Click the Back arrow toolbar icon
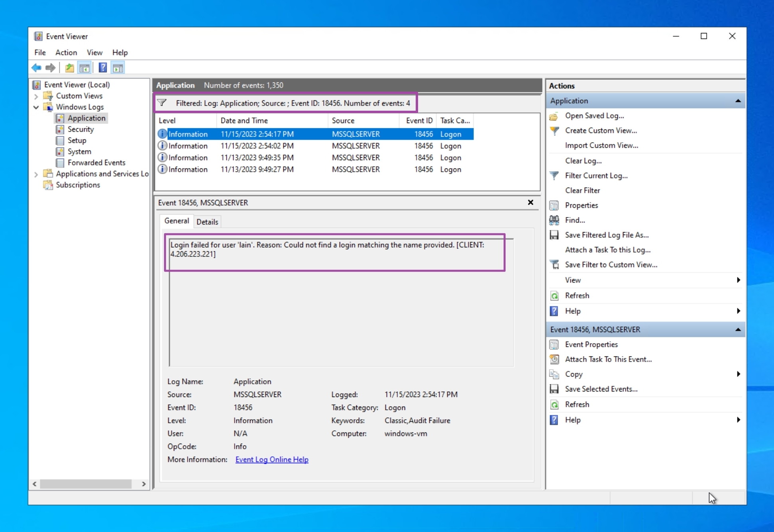774x532 pixels. click(36, 68)
